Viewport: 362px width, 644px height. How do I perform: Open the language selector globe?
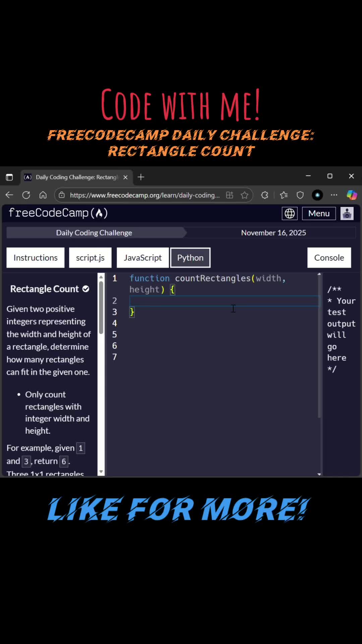[x=290, y=213]
